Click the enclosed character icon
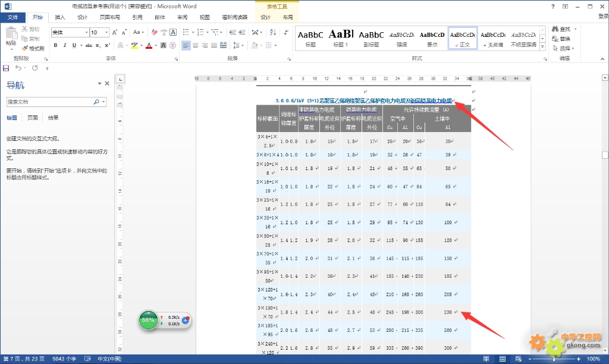The image size is (609, 364). tap(173, 45)
